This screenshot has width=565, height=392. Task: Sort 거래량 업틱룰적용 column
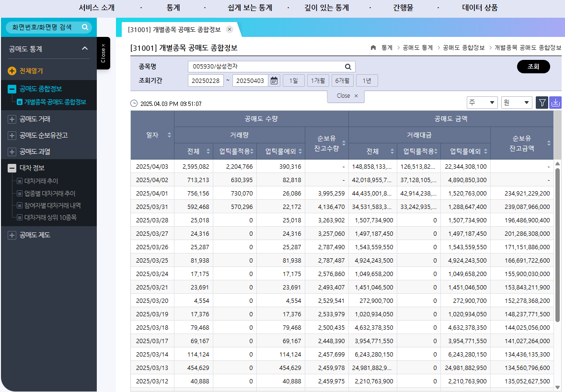(252, 152)
